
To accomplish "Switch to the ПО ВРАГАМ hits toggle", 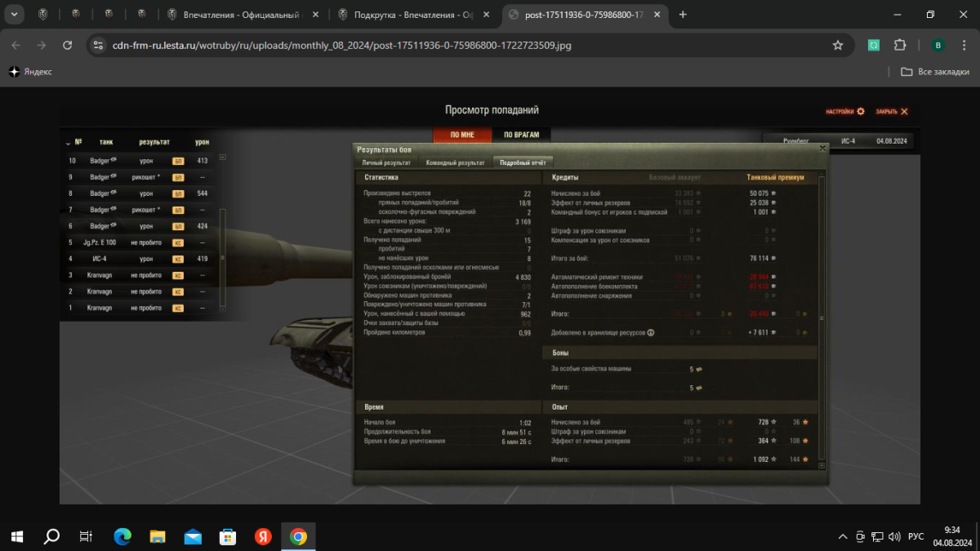I will (521, 136).
